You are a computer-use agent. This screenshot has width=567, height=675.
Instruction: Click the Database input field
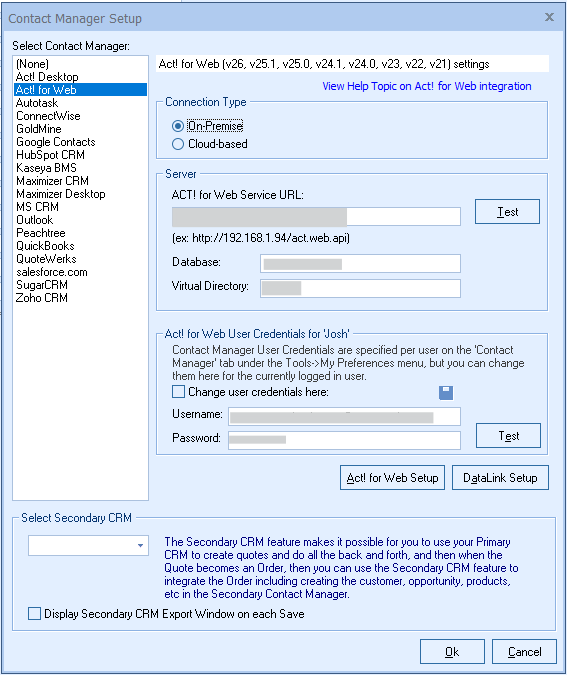360,263
